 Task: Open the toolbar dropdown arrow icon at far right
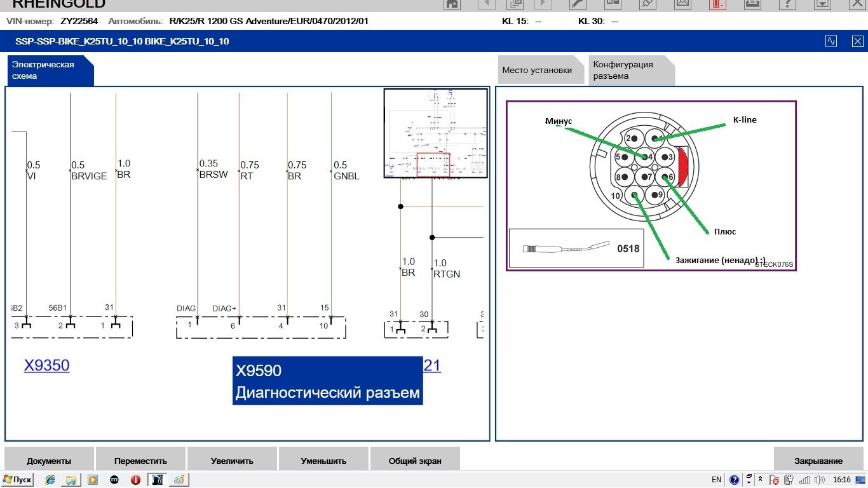coord(822,4)
